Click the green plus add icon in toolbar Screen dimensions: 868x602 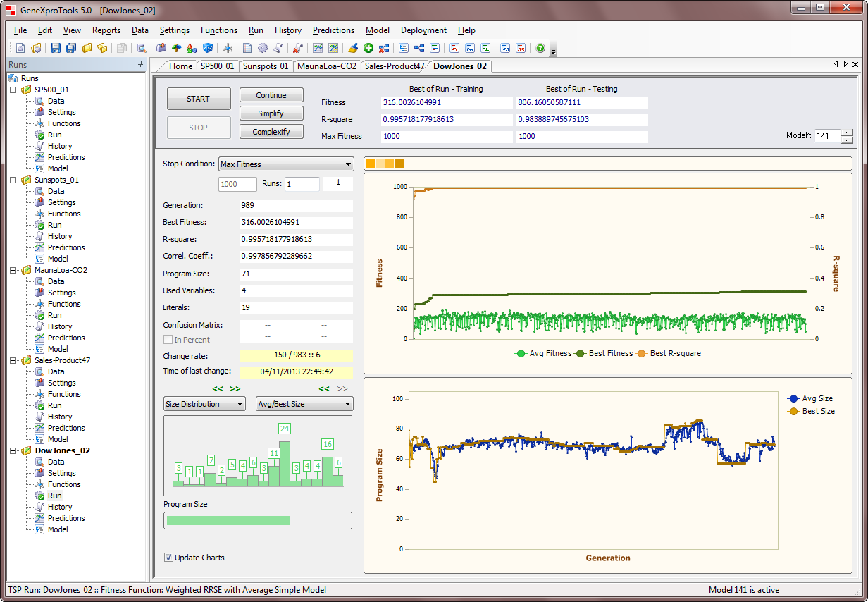(368, 48)
